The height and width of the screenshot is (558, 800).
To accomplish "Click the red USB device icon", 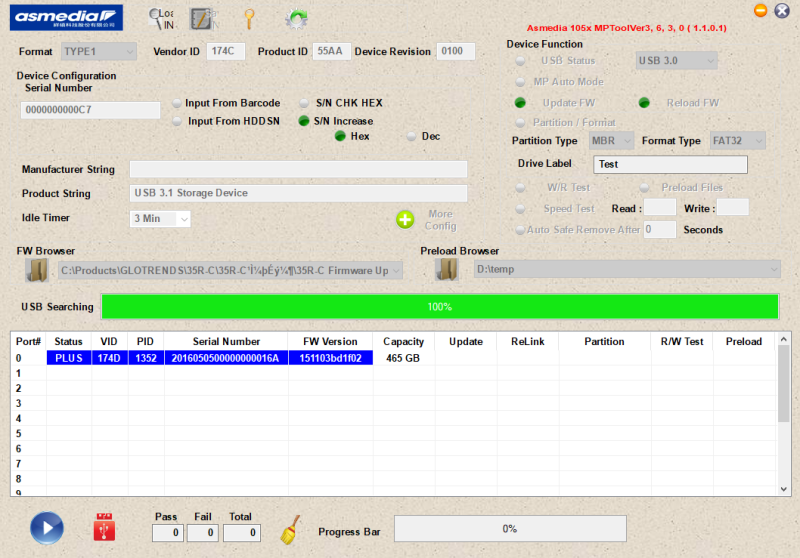I will [x=104, y=527].
